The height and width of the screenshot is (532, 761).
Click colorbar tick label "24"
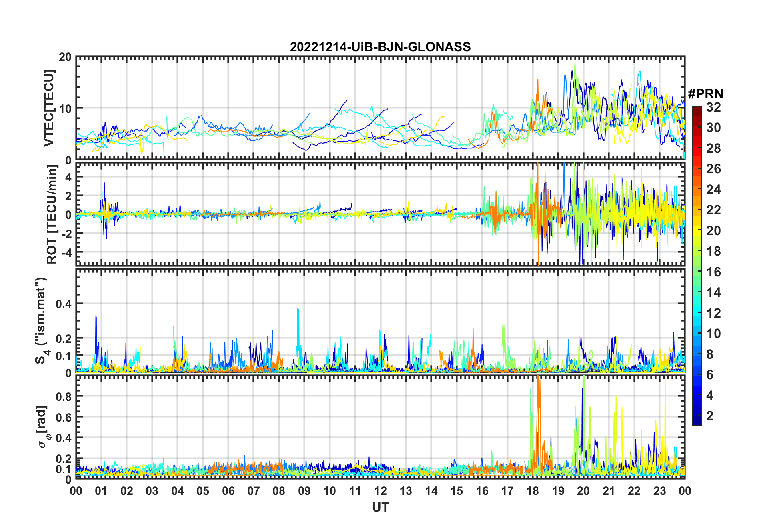[713, 190]
